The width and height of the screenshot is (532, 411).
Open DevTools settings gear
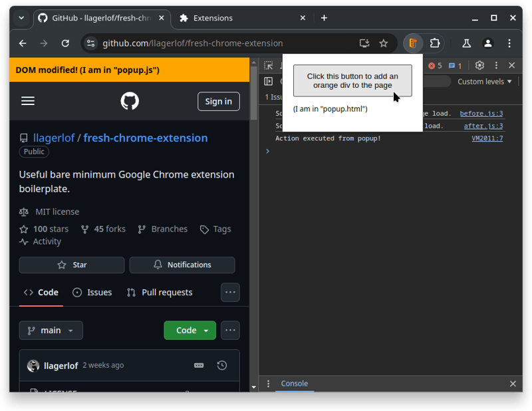479,65
